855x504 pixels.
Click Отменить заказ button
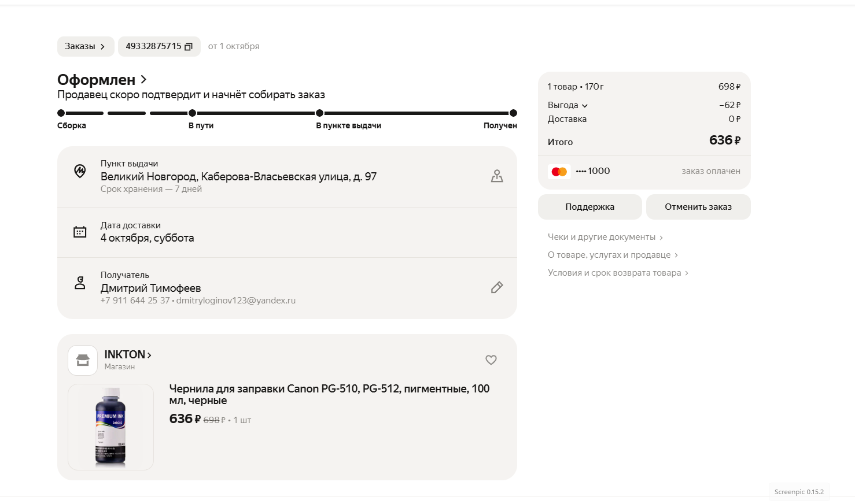698,207
